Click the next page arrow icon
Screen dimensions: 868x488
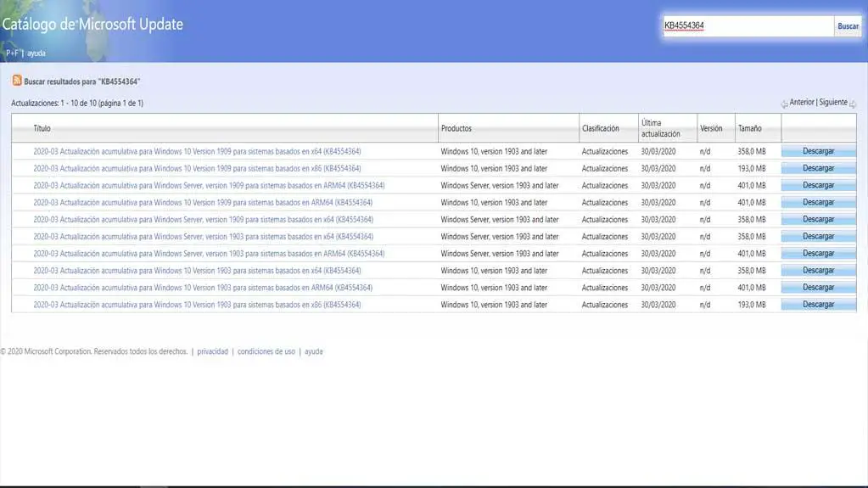[x=853, y=104]
